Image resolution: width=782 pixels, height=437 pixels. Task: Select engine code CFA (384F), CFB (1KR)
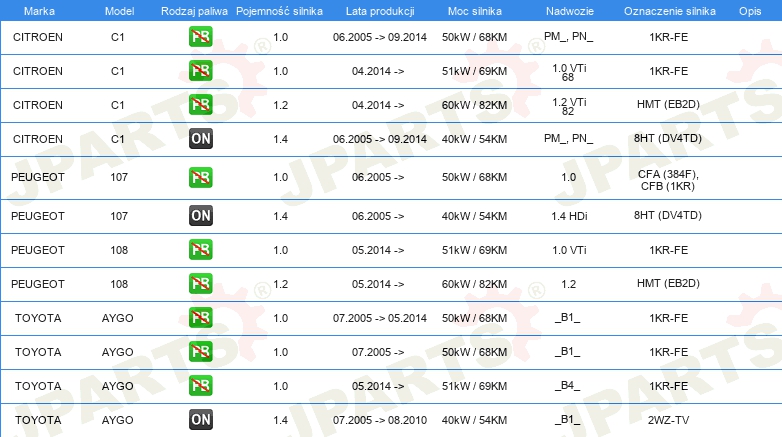pyautogui.click(x=668, y=180)
